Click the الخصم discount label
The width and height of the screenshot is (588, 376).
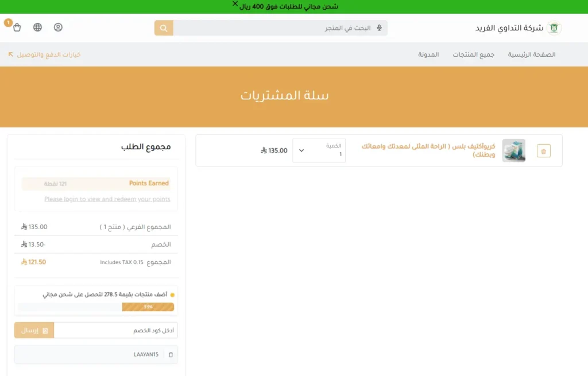coord(161,245)
